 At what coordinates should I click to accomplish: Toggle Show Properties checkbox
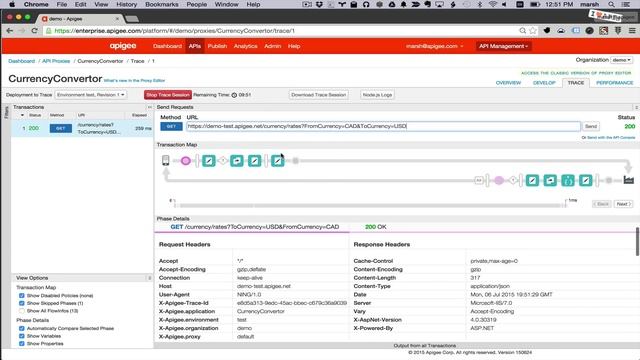point(22,344)
